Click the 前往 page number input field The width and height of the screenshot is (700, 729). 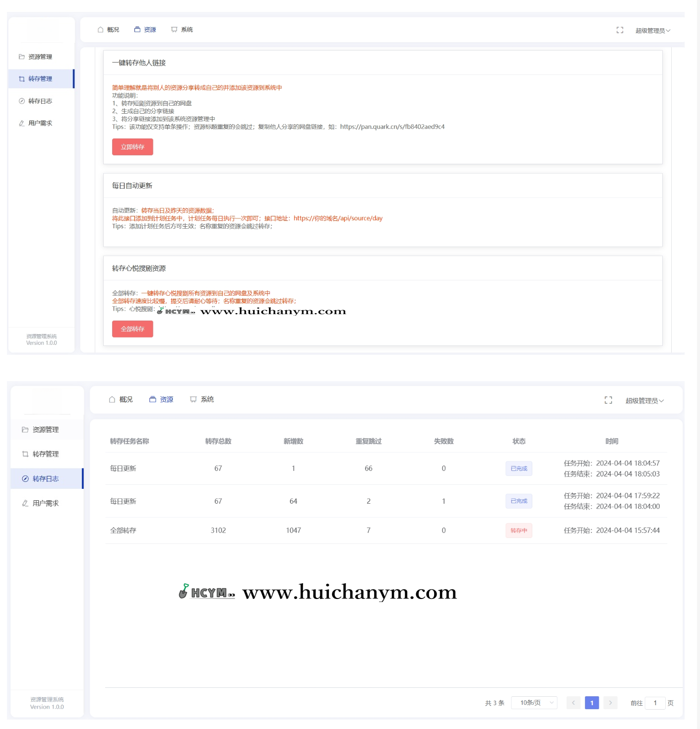[x=655, y=703]
